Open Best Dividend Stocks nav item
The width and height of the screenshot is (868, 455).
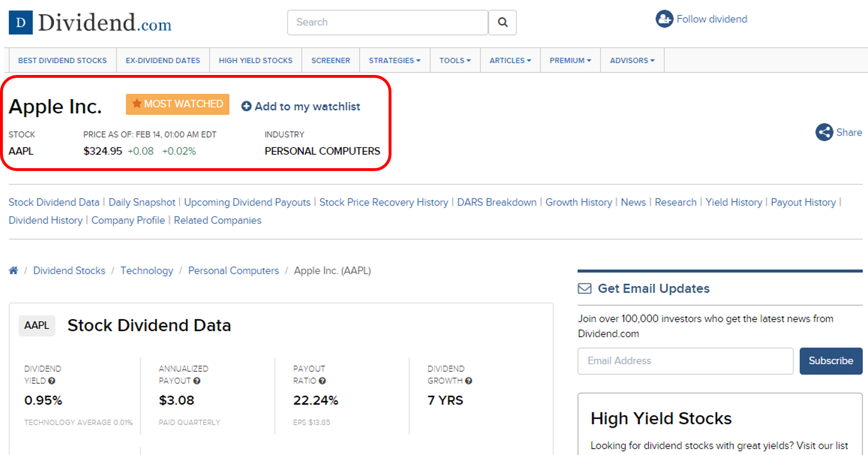62,61
